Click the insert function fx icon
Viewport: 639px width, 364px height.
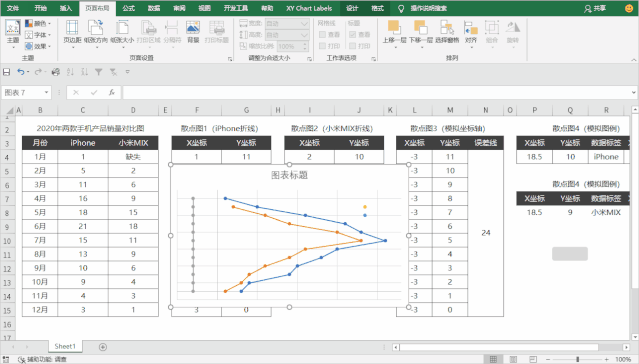pos(112,93)
